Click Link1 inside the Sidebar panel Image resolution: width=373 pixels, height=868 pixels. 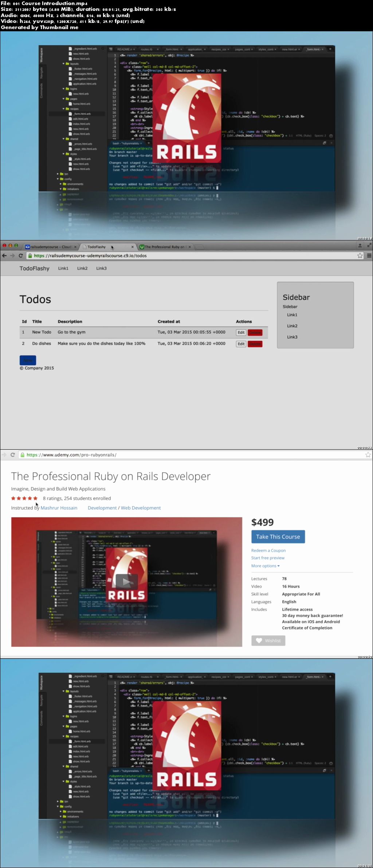(x=292, y=315)
